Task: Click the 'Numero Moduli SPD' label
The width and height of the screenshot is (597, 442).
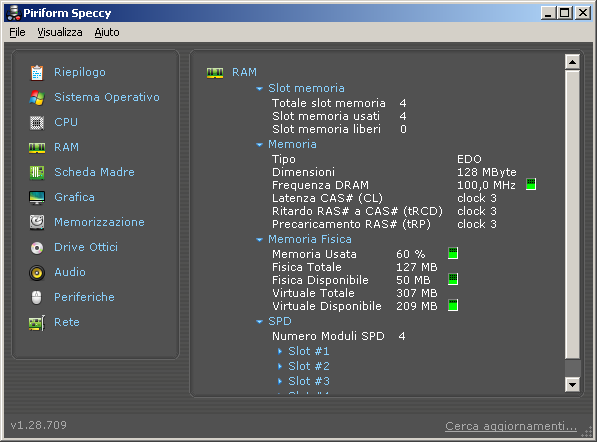Action: 328,336
